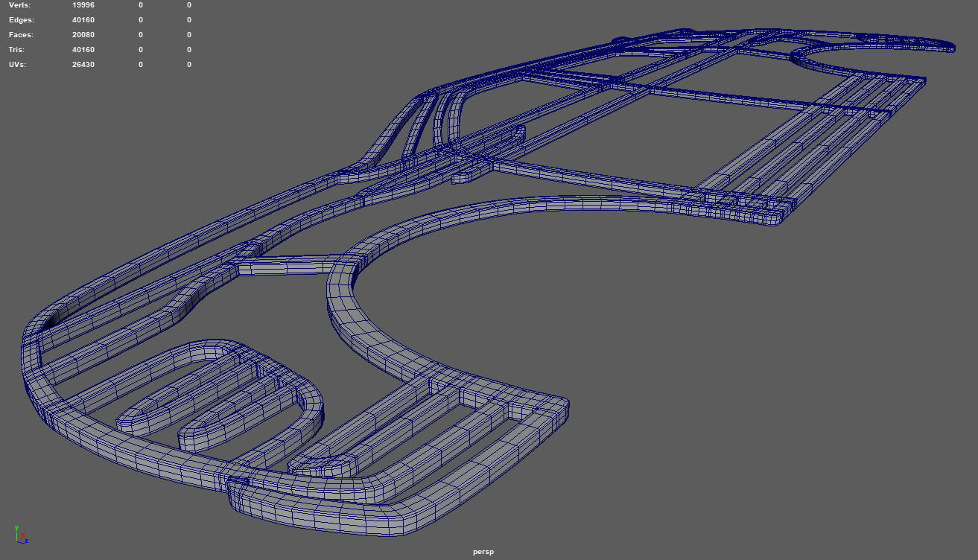Click the last zero in the Verts row
978x560 pixels.
(x=189, y=5)
